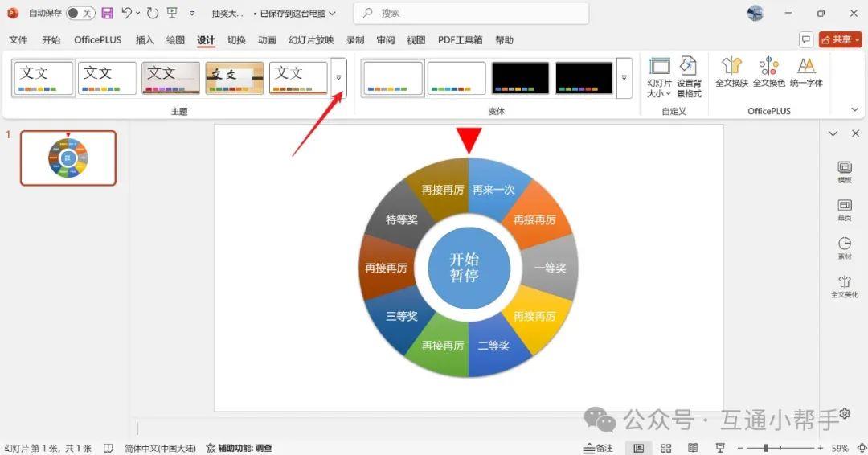This screenshot has width=868, height=455.
Task: Open the 素材 materials icon in sidebar
Action: pyautogui.click(x=845, y=248)
